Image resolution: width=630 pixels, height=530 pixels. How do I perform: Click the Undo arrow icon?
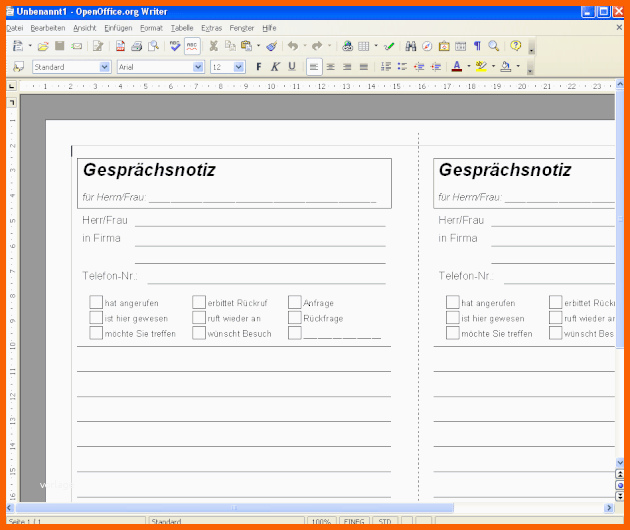(x=292, y=46)
